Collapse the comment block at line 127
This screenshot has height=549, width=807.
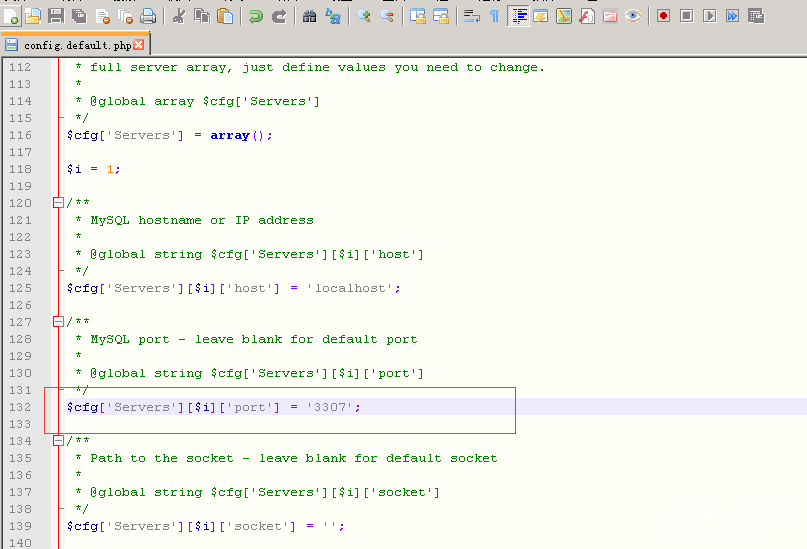(58, 322)
